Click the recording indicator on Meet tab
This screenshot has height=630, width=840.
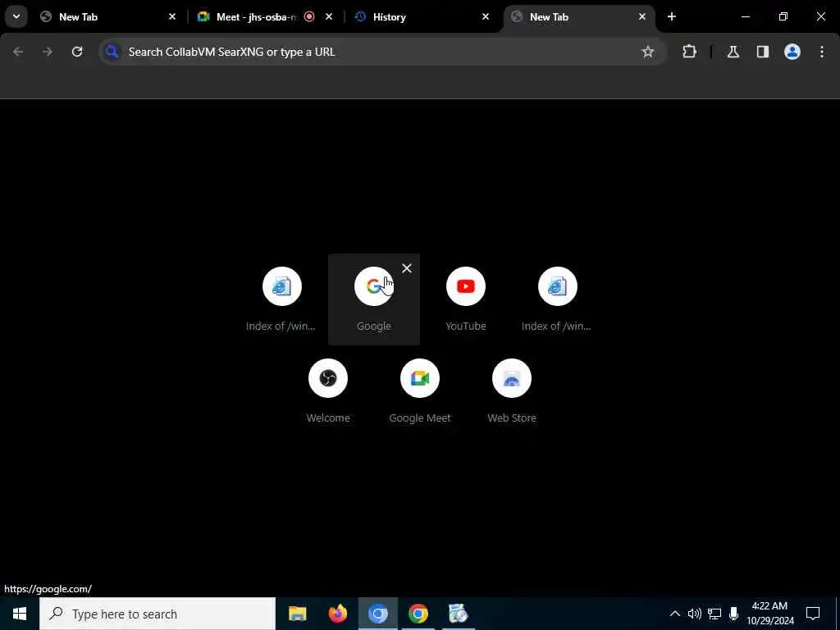(309, 16)
